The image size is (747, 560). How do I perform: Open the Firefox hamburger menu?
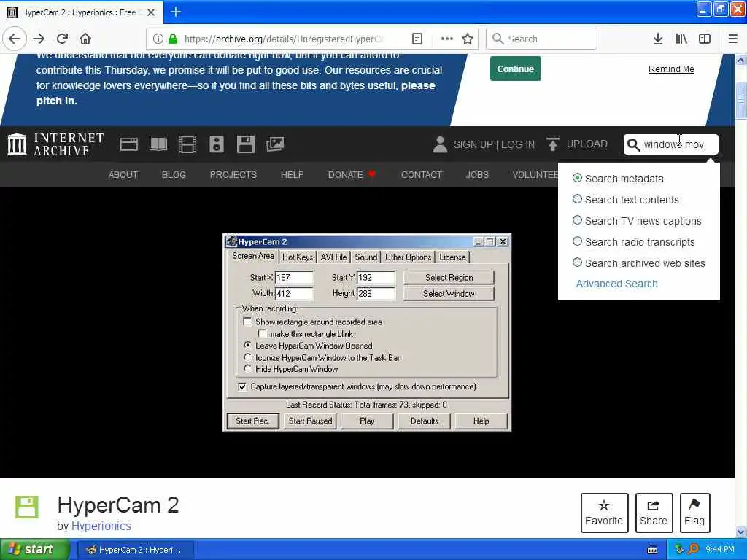[x=733, y=39]
